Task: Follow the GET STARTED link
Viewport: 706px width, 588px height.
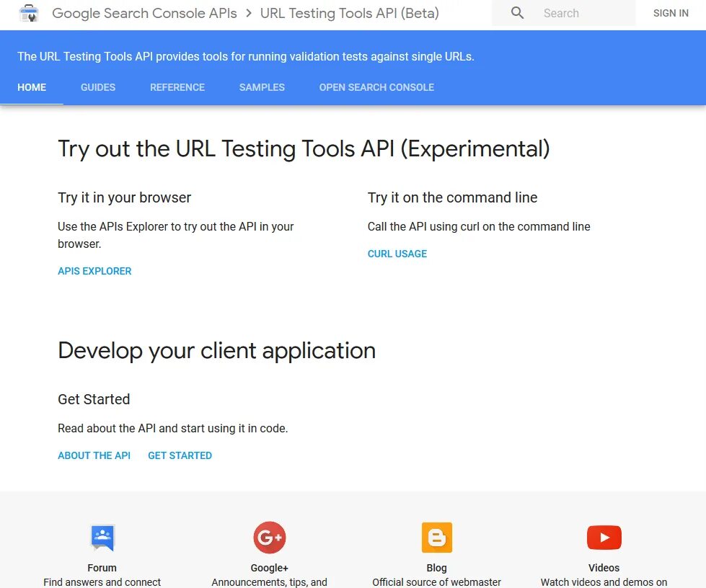Action: 180,455
